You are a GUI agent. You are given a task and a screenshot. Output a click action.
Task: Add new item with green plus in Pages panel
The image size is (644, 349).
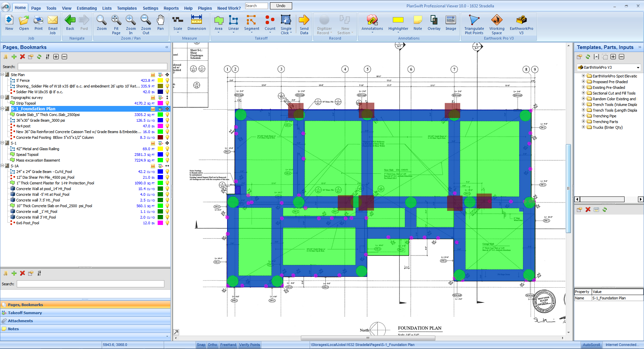tap(14, 57)
